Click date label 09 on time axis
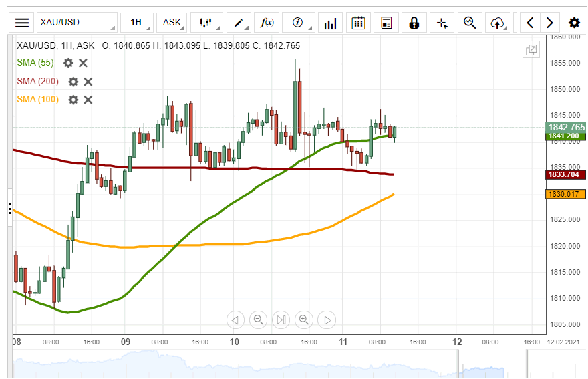 (126, 342)
